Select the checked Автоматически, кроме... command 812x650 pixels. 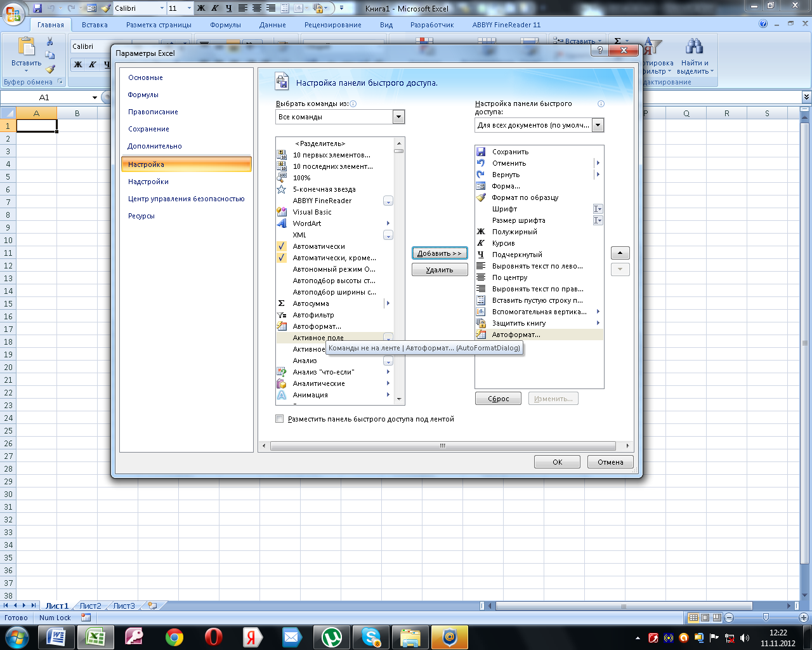click(335, 258)
